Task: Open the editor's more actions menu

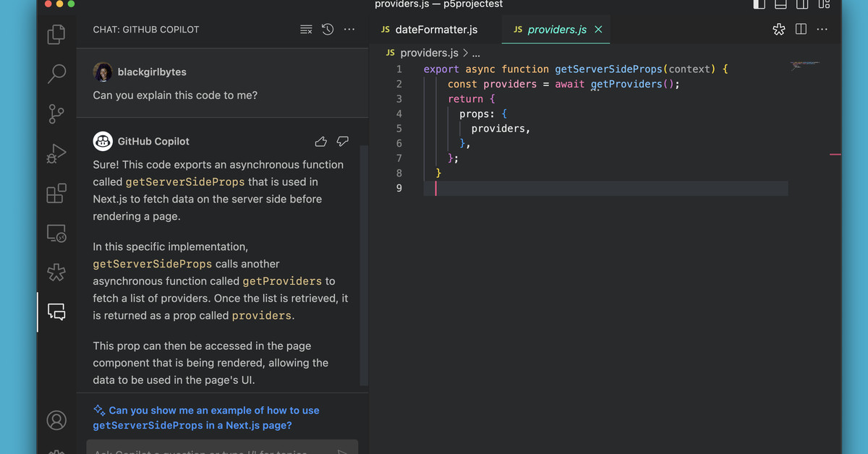Action: coord(822,29)
